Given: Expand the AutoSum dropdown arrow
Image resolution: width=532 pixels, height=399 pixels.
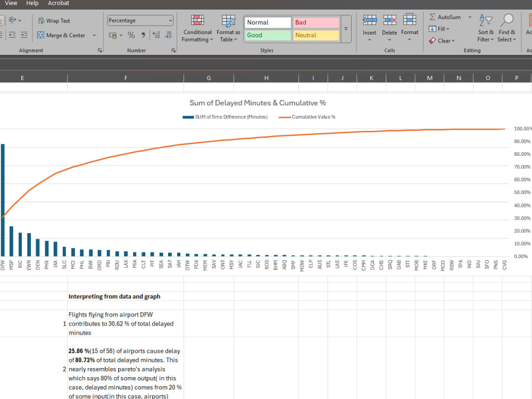Looking at the screenshot, I should pyautogui.click(x=470, y=17).
